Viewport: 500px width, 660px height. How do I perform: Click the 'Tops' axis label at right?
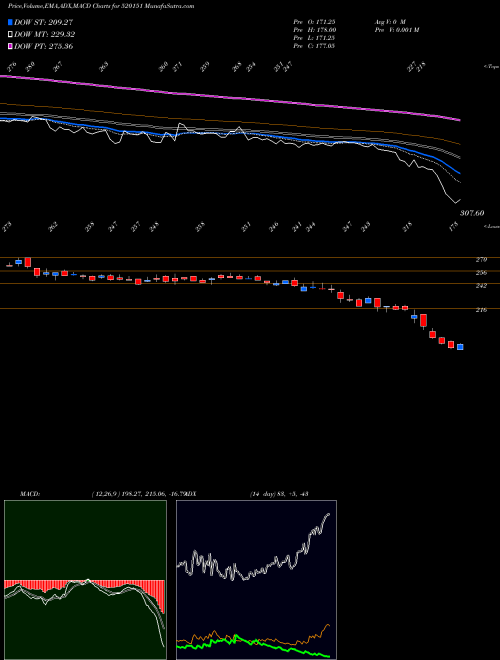coord(491,67)
